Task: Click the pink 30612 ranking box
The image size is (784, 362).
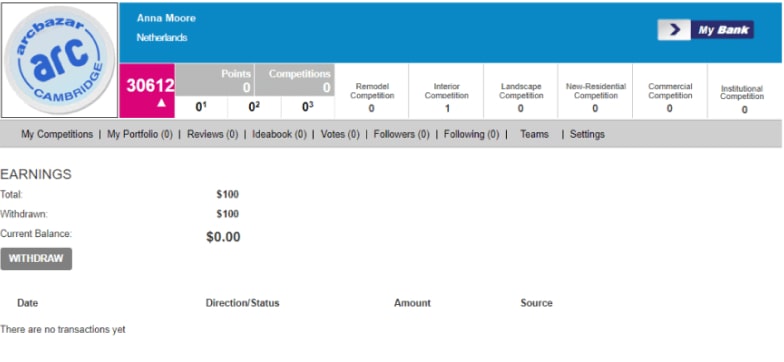Action: 148,90
